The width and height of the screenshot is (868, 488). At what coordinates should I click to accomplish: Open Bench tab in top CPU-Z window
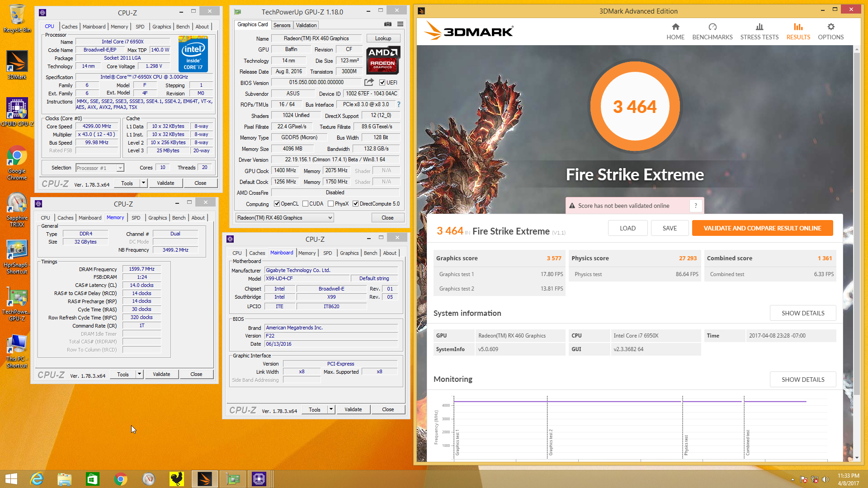coord(183,27)
